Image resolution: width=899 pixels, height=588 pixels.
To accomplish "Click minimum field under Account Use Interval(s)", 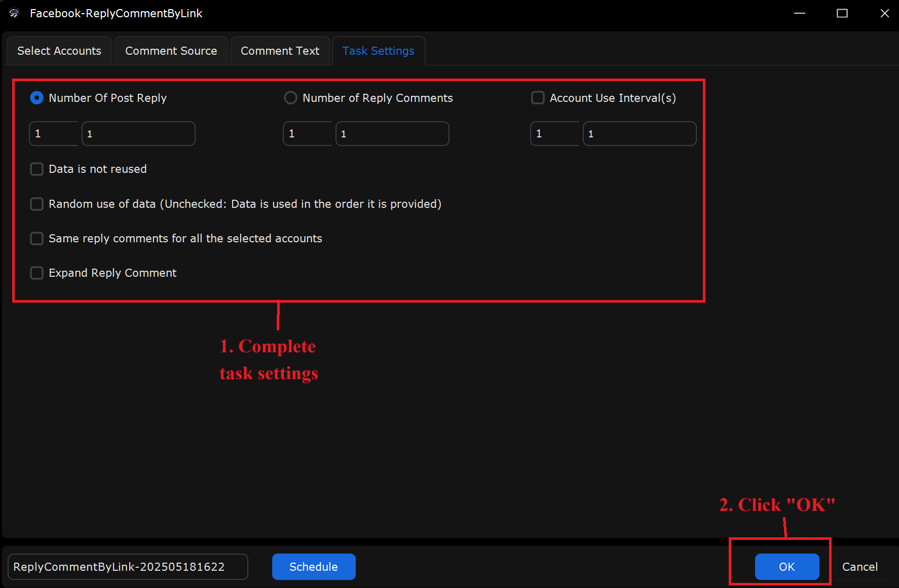I will [555, 134].
